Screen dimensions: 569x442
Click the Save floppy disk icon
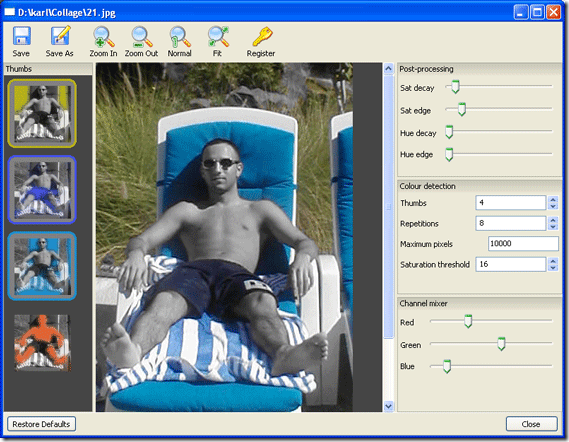[21, 36]
